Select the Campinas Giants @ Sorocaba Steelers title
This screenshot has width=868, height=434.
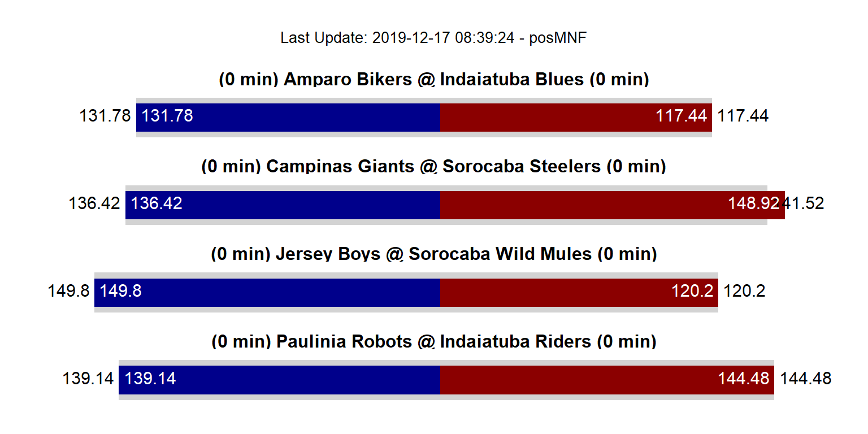click(433, 167)
